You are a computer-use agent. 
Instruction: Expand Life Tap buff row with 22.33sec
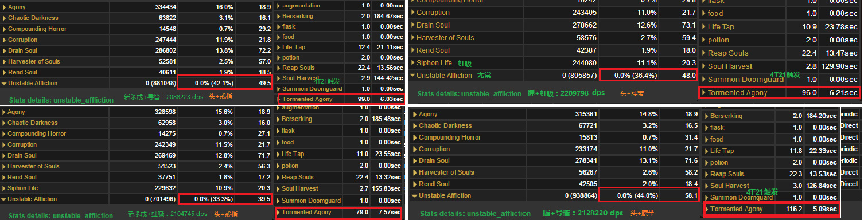point(706,151)
